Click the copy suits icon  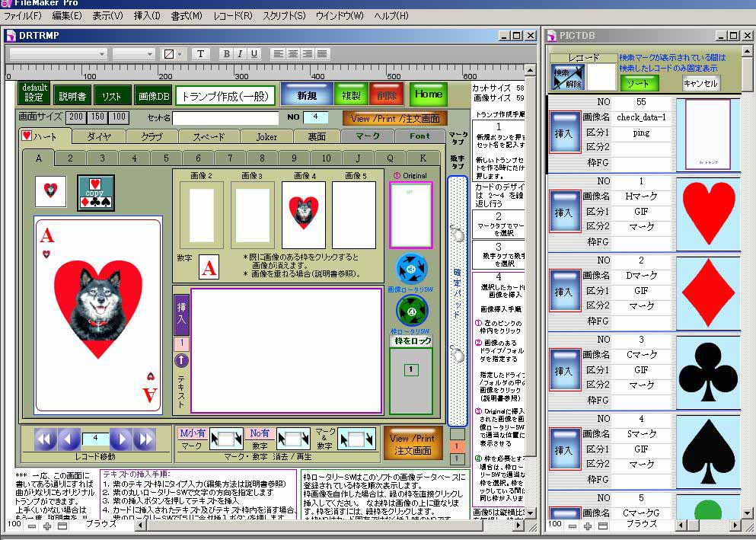(95, 193)
